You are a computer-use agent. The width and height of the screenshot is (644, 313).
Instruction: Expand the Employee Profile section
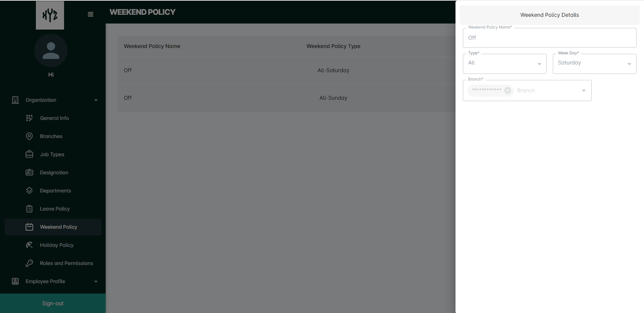coord(96,281)
